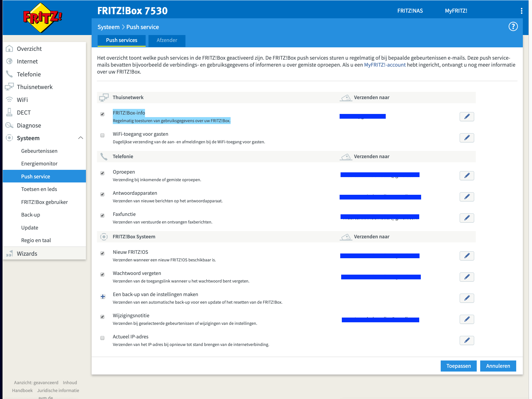Enable the Actueel IP-adres checkbox
This screenshot has height=399, width=532.
point(102,338)
